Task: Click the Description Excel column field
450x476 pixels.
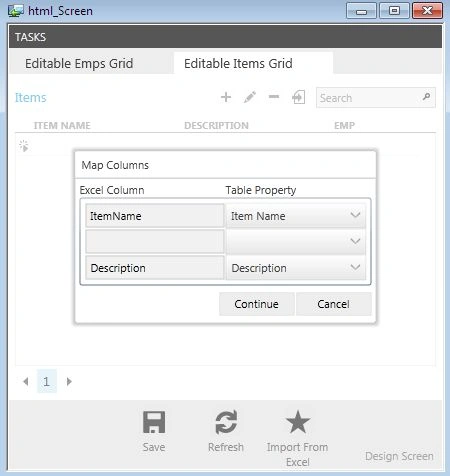Action: [155, 268]
